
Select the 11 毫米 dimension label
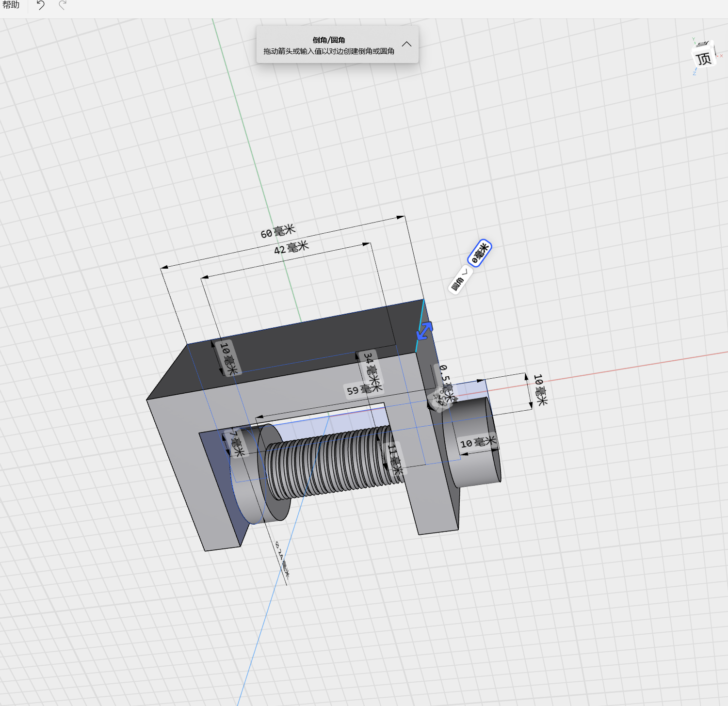(395, 458)
